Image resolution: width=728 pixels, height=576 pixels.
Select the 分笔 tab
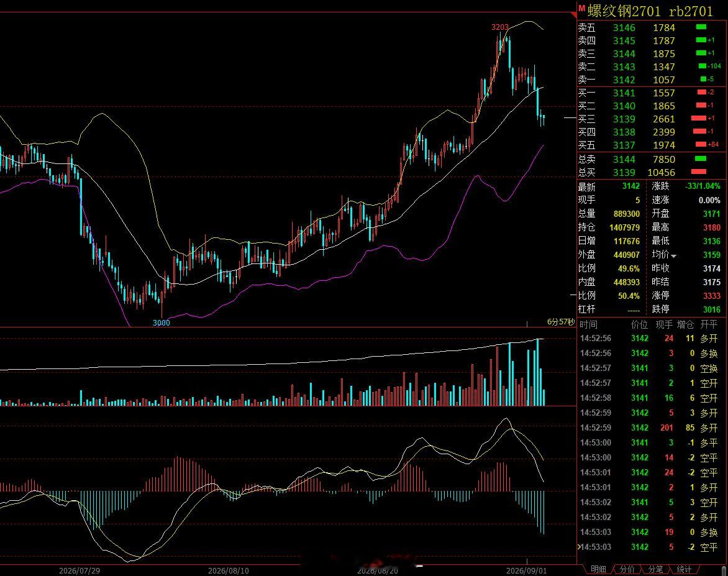coord(655,569)
